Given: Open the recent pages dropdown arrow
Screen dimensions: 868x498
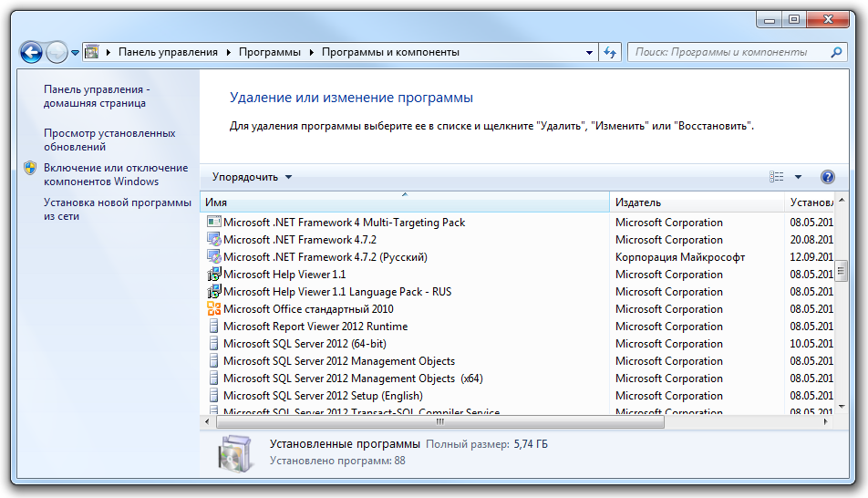Looking at the screenshot, I should tap(75, 53).
